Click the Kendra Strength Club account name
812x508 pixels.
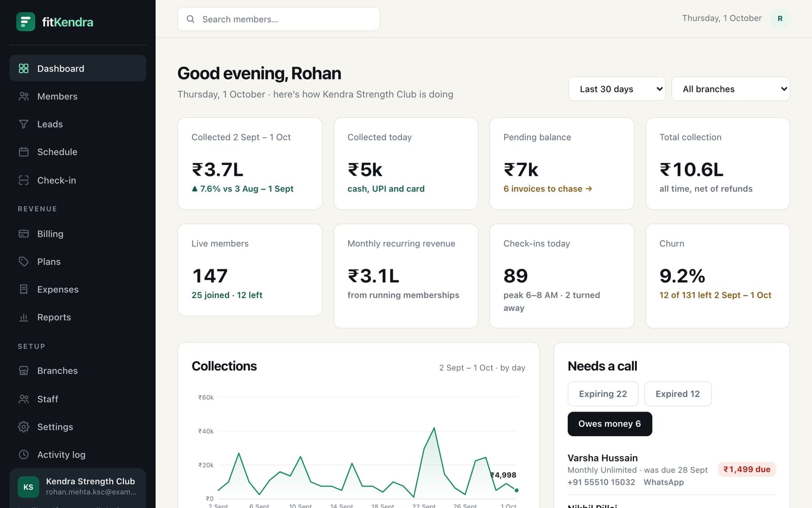coord(90,481)
